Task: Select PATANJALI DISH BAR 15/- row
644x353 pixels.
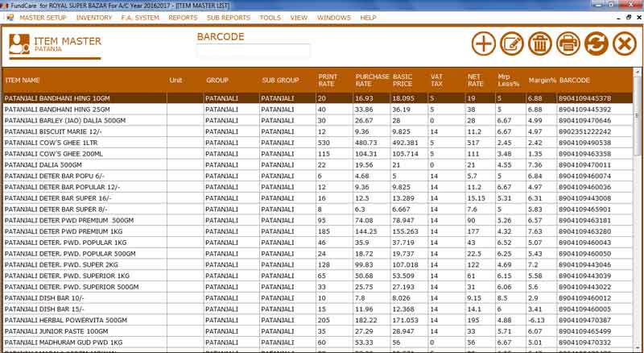Action: (317, 309)
